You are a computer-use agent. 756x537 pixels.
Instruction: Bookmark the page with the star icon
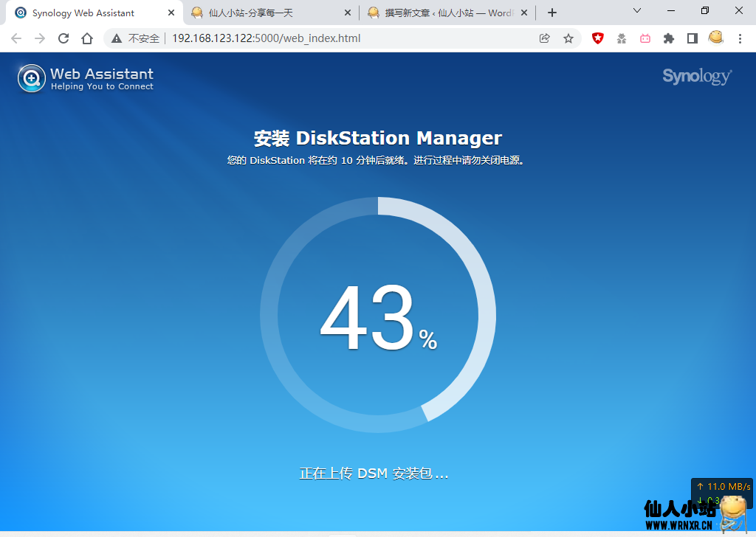(569, 38)
